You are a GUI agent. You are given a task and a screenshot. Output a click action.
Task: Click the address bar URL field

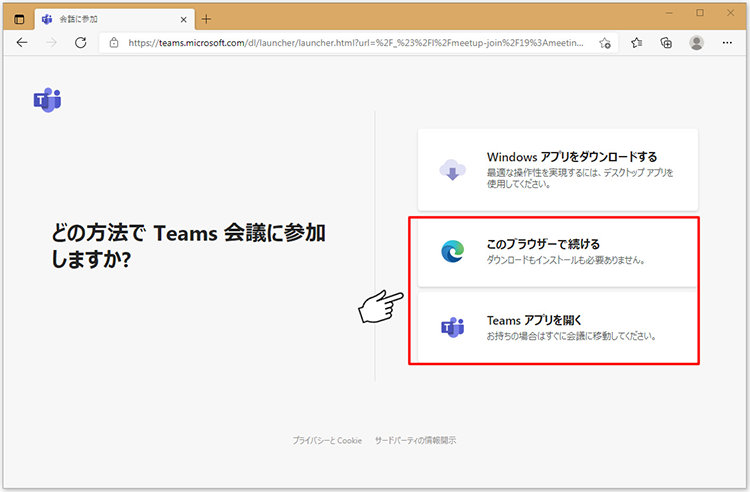coord(355,43)
